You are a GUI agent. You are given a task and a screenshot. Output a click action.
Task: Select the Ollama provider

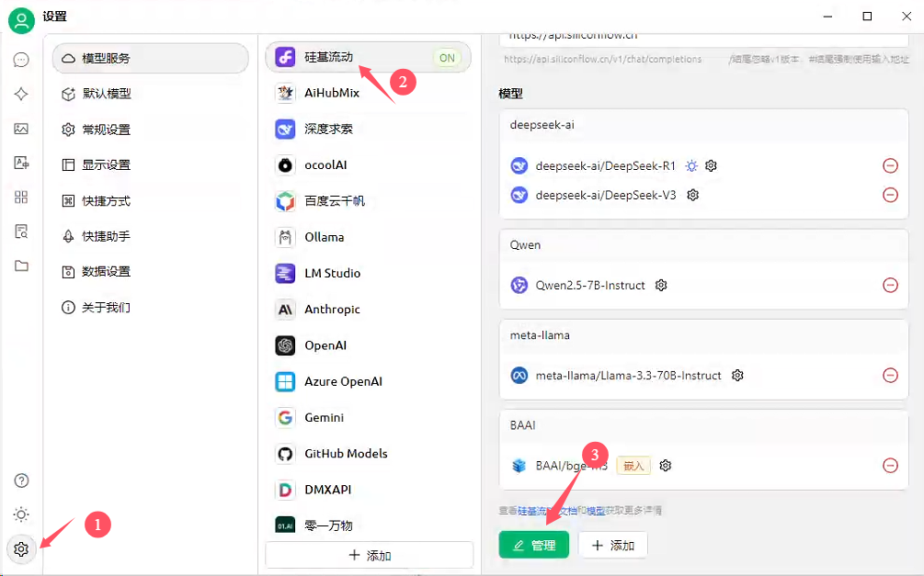coord(369,237)
